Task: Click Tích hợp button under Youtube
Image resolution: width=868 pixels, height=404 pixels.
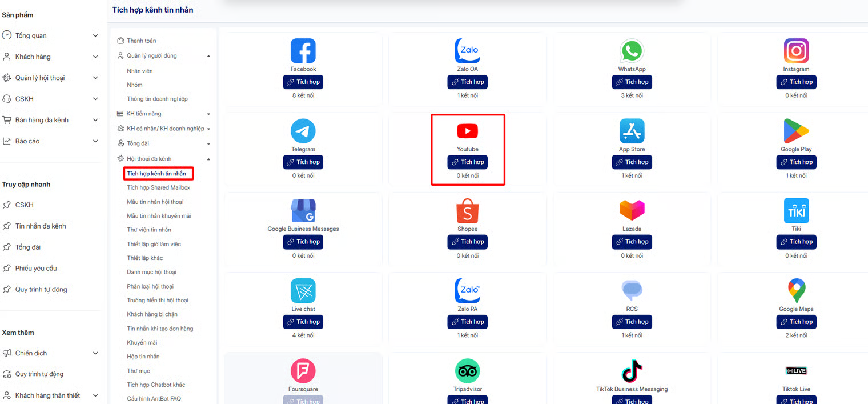Action: pyautogui.click(x=467, y=162)
